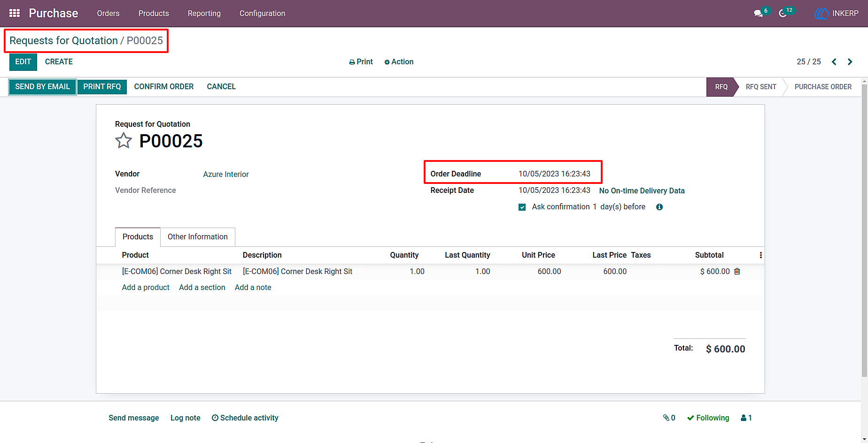Open Reporting menu
Image resolution: width=868 pixels, height=443 pixels.
tap(204, 13)
